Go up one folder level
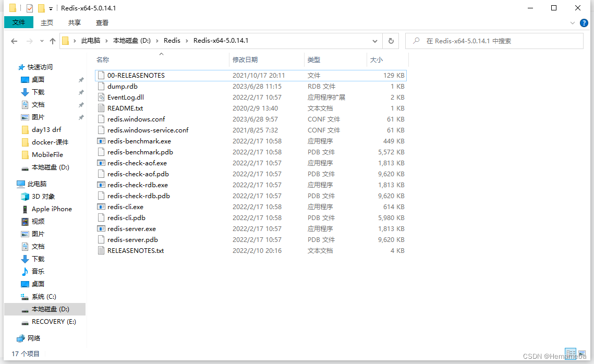This screenshot has height=364, width=594. tap(53, 41)
